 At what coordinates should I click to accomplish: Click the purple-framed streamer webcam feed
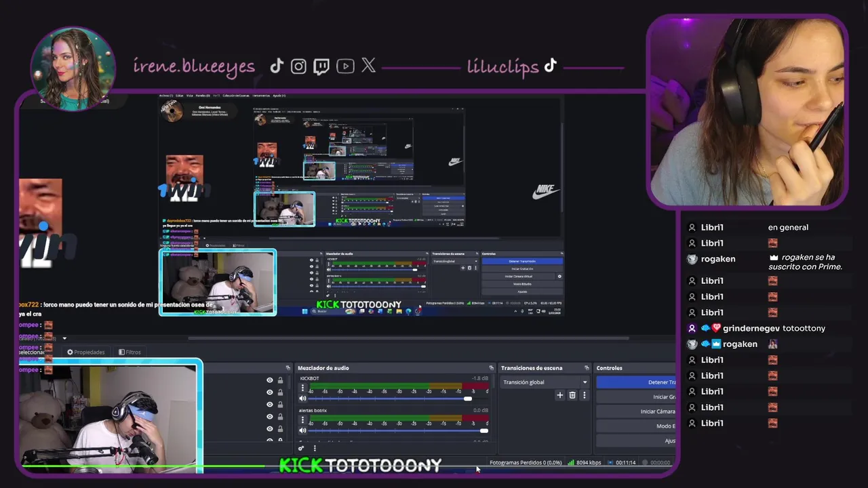pos(747,110)
